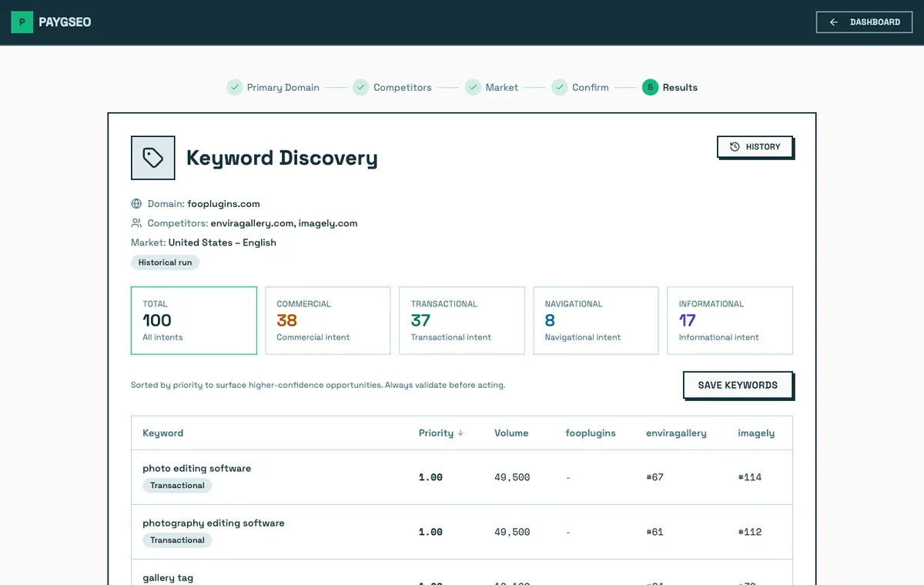
Task: Click volume 49,500 in photography editing software row
Action: pos(512,532)
